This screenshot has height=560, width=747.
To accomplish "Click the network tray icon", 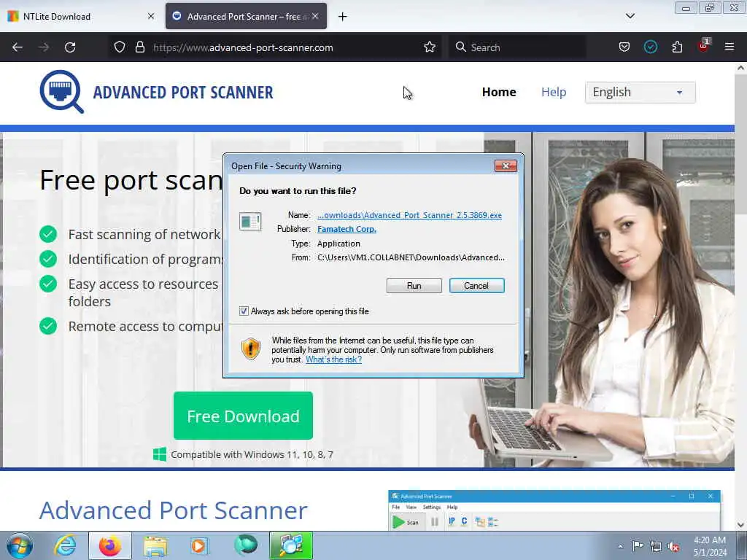I will click(x=656, y=547).
